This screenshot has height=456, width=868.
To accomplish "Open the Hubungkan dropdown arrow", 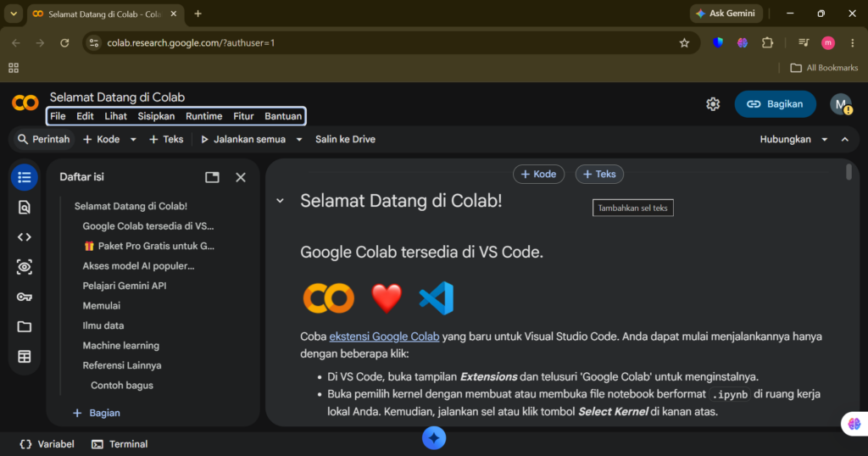I will tap(824, 140).
